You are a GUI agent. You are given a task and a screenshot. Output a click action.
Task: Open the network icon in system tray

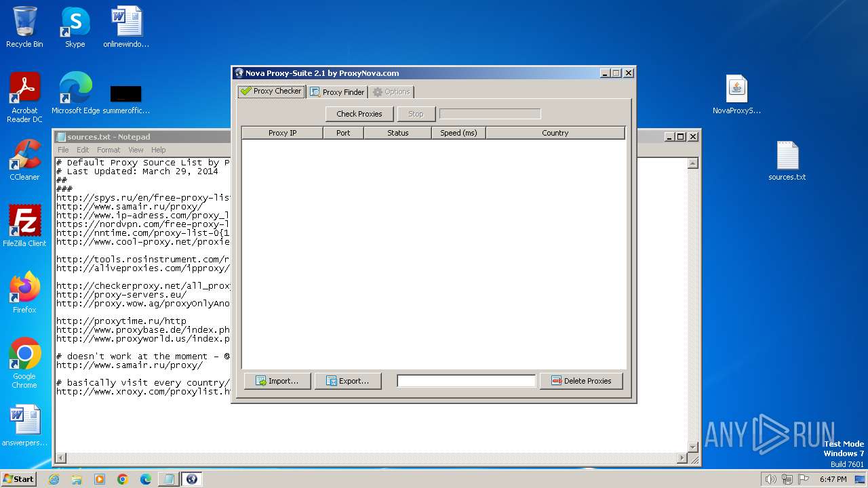[787, 479]
